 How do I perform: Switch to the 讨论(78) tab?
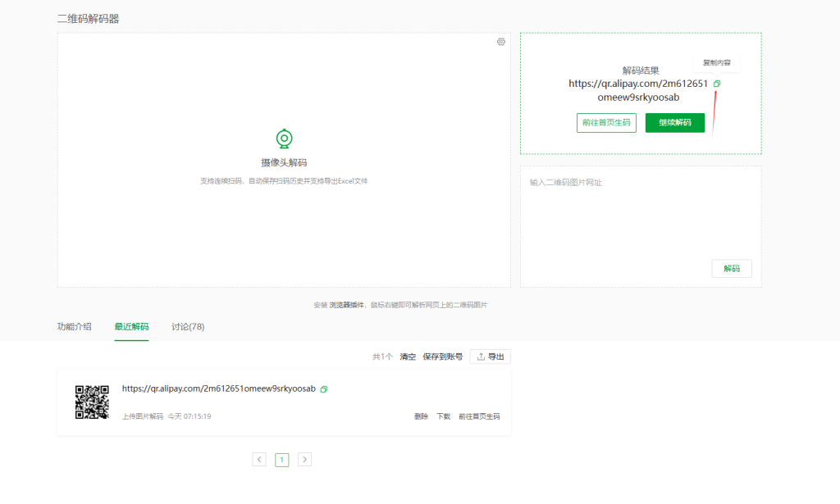pos(188,326)
